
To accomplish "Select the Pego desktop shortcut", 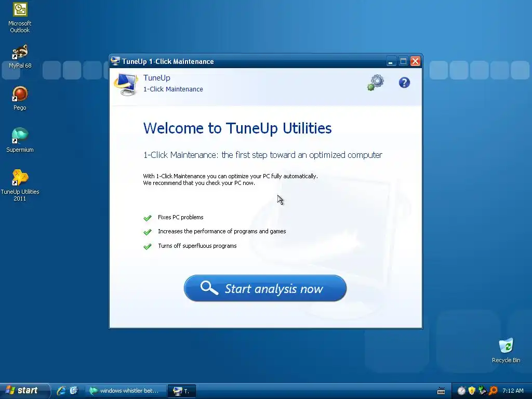I will click(x=20, y=98).
